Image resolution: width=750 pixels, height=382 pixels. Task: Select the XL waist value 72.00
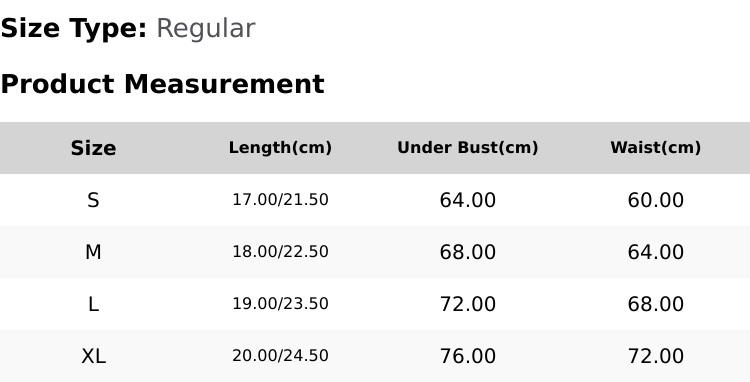(656, 356)
